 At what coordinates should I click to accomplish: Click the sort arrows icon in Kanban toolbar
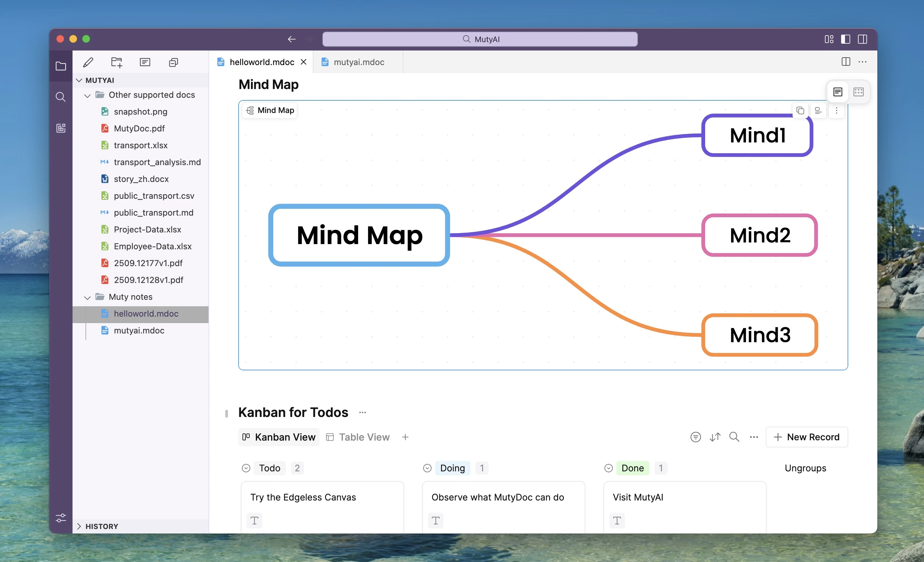coord(715,437)
